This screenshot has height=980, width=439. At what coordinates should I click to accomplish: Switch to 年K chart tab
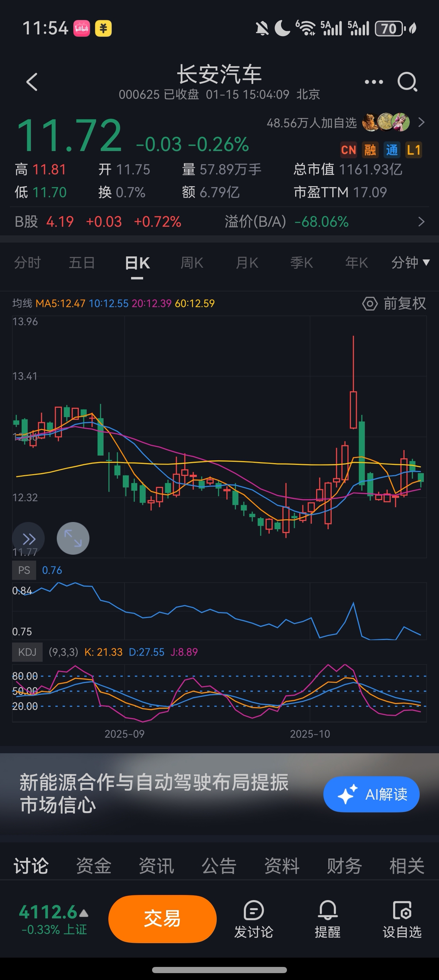[x=356, y=263]
